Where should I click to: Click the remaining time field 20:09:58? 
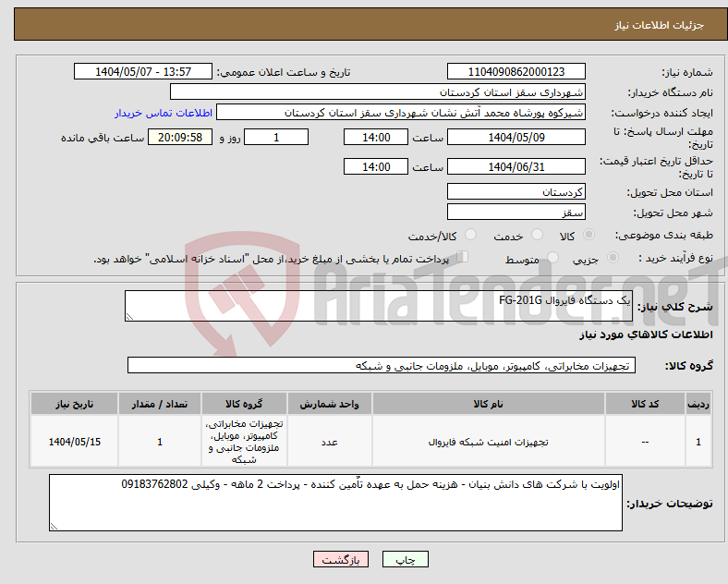(x=180, y=138)
